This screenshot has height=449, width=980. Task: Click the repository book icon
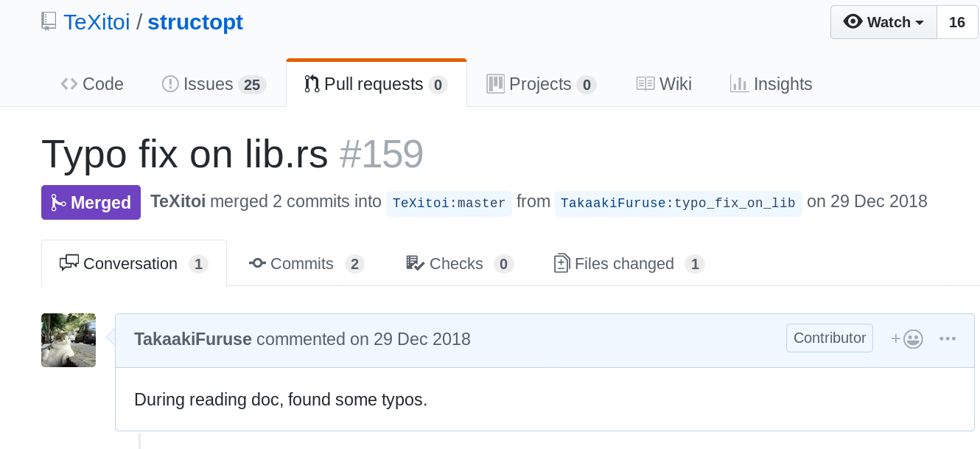tap(49, 21)
